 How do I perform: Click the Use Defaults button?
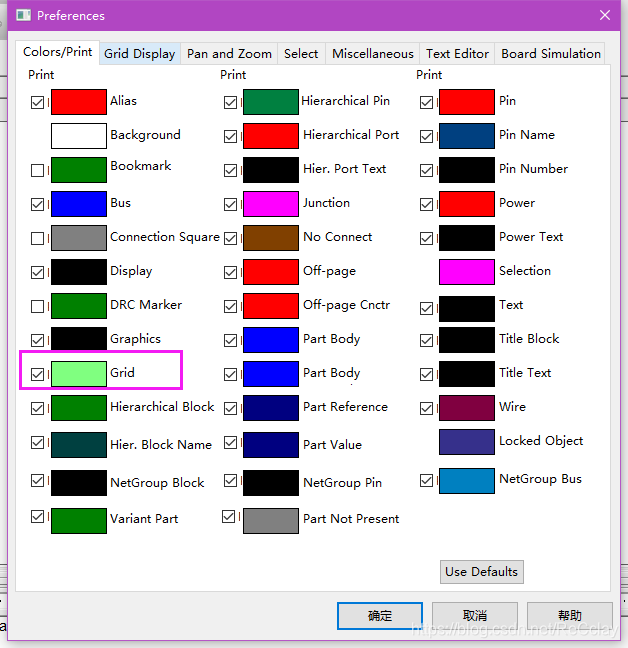coord(482,572)
